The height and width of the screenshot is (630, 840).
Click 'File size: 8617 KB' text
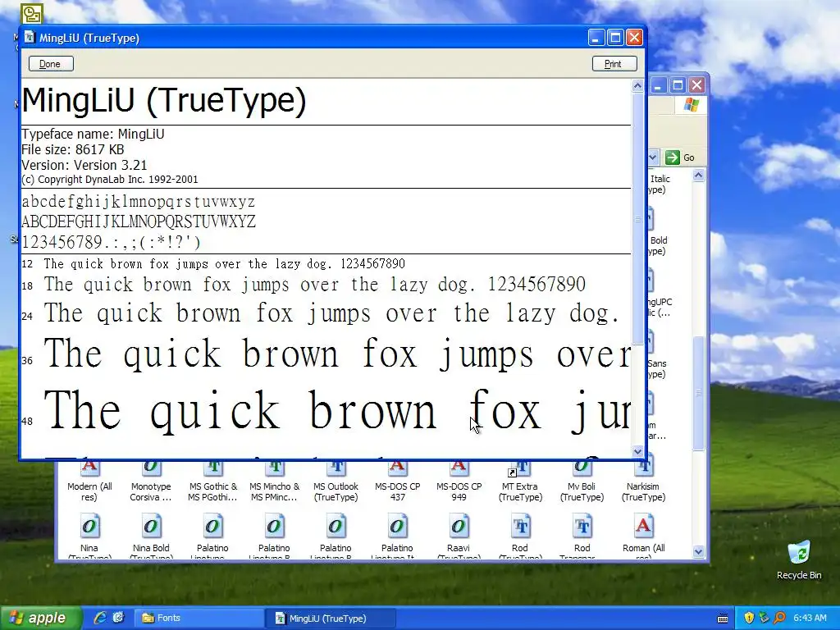pyautogui.click(x=73, y=149)
